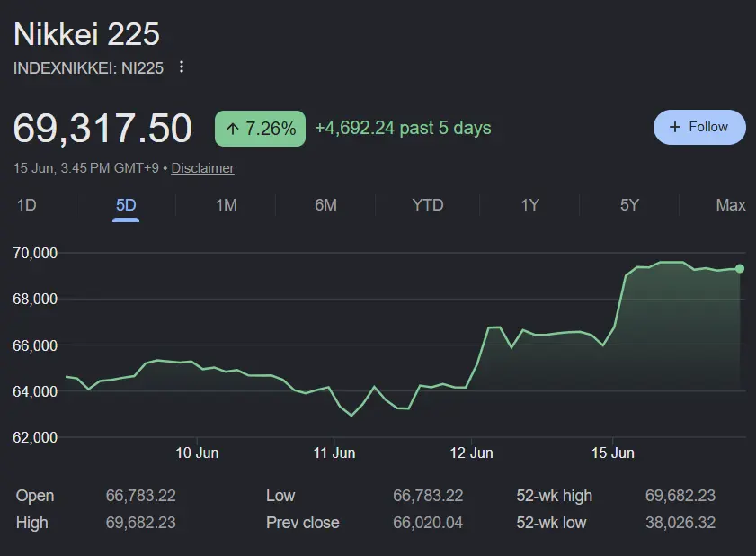Click the Prev close value 66,020.04
Viewport: 756px width, 556px height.
(x=428, y=523)
